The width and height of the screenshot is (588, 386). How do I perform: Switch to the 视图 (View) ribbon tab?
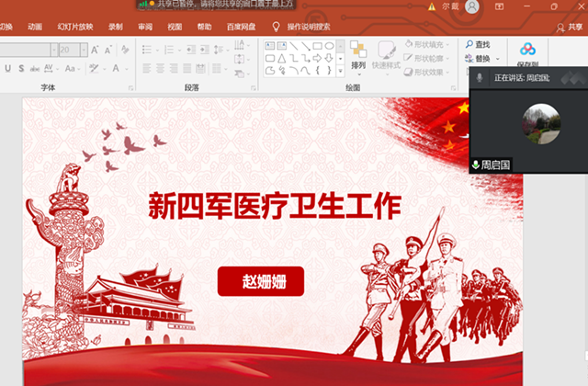pyautogui.click(x=175, y=27)
